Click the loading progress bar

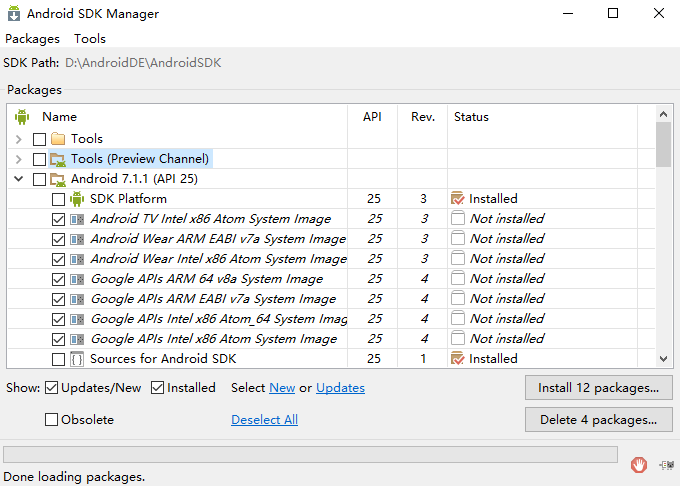[x=310, y=454]
